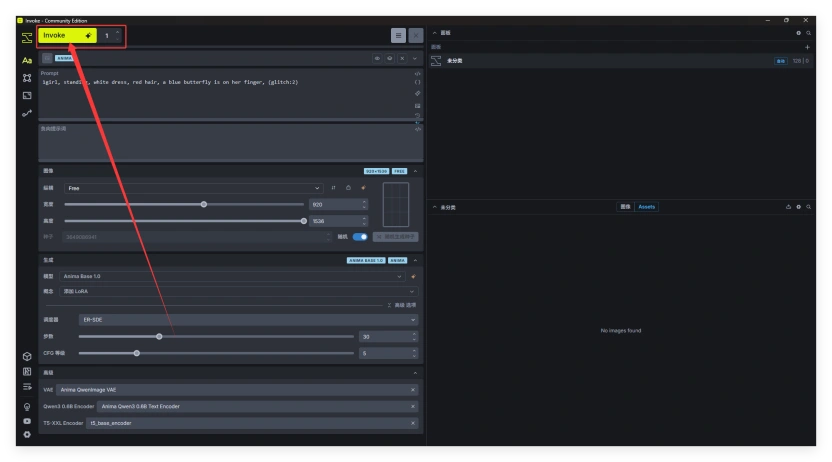The image size is (832, 462).
Task: Open the ER-SDE scheduler dropdown
Action: pyautogui.click(x=248, y=320)
